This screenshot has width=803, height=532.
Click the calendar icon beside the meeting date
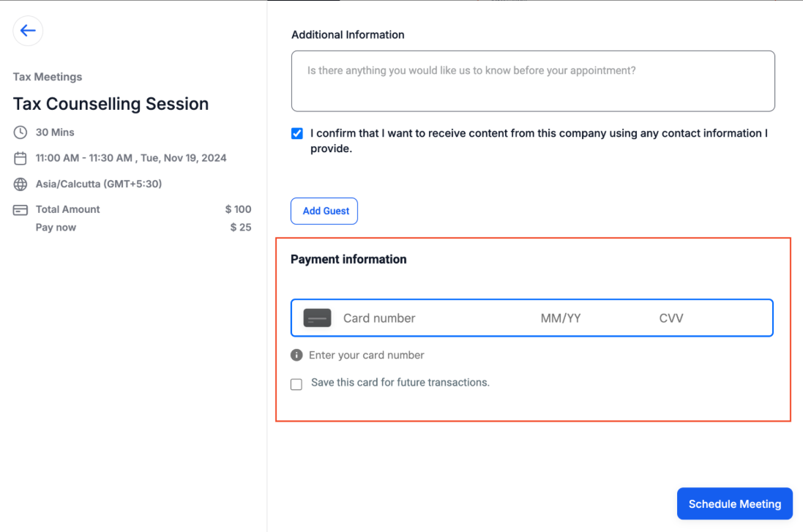20,158
